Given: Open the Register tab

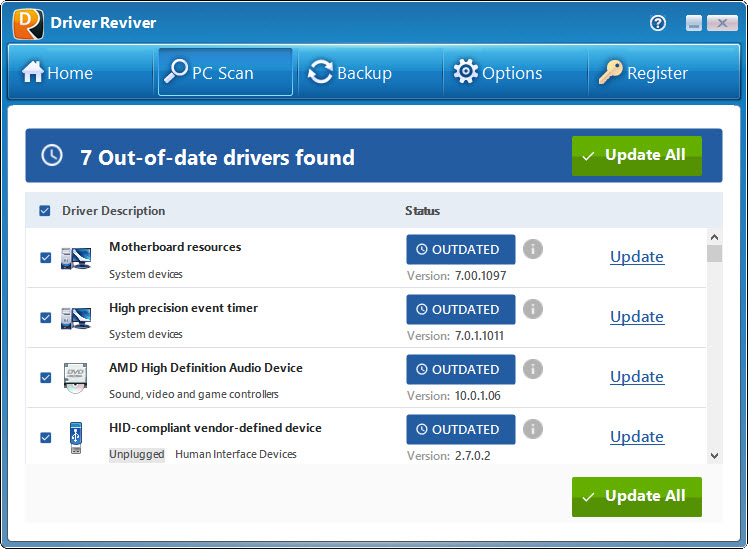Looking at the screenshot, I should [x=663, y=73].
